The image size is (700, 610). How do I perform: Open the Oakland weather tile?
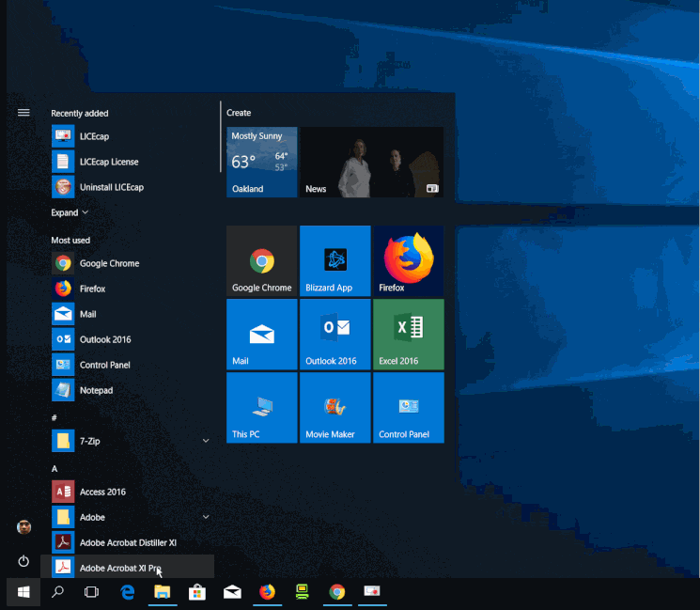(262, 163)
